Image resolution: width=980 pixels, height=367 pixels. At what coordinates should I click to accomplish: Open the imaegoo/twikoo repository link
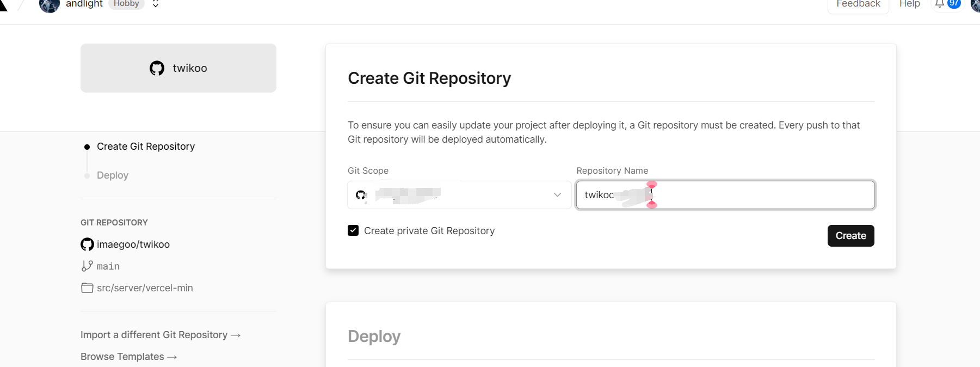point(133,244)
